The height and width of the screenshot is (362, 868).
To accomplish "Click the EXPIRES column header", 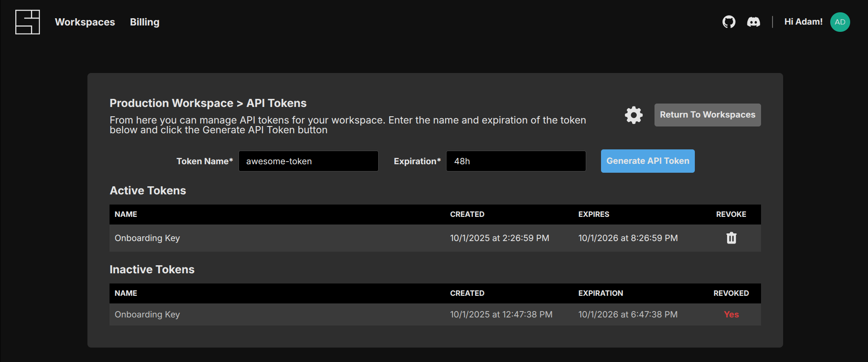I will 593,214.
